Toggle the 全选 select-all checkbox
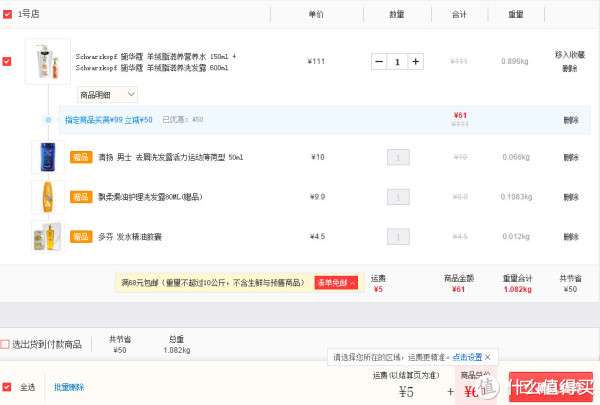This screenshot has height=405, width=600. (x=7, y=387)
